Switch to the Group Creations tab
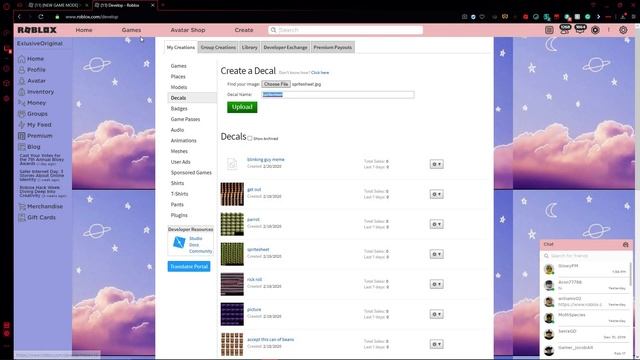 click(x=218, y=47)
